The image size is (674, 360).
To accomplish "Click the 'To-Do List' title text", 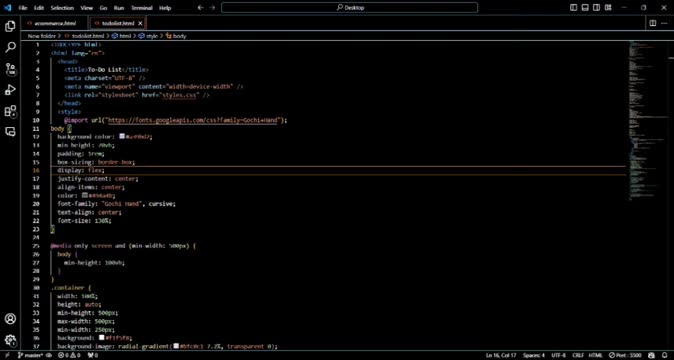I will point(104,70).
